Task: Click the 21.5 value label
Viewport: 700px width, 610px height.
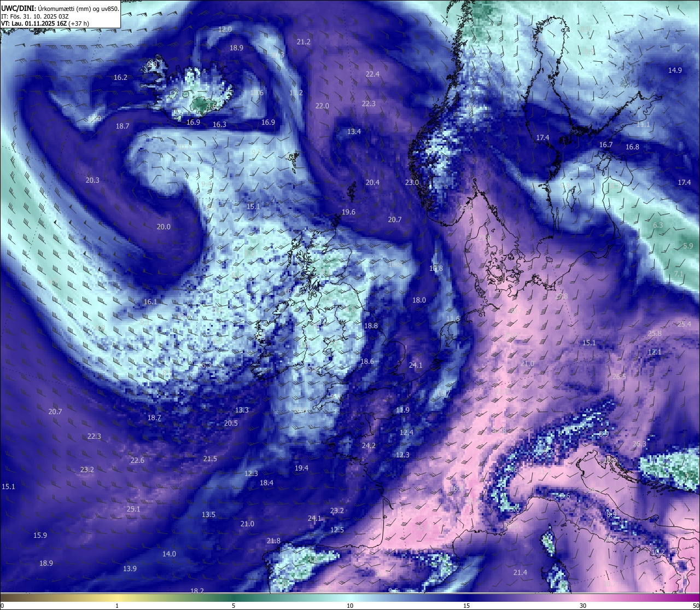Action: point(210,458)
